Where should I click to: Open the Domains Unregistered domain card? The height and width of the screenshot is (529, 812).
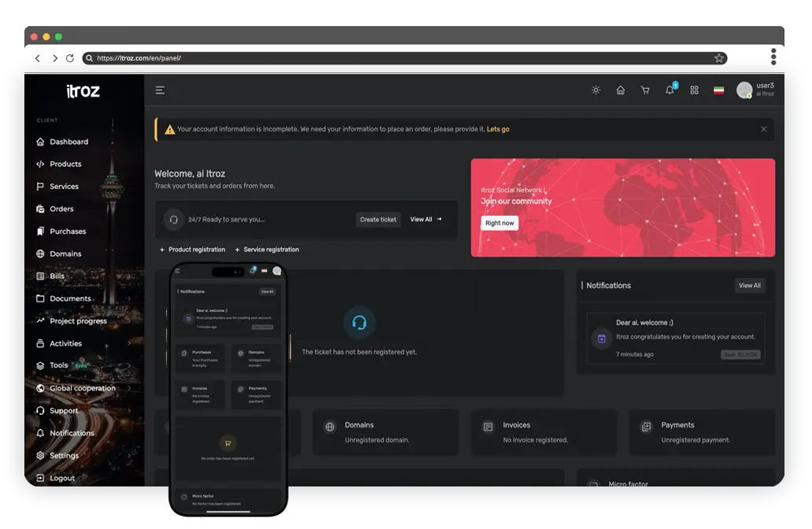pyautogui.click(x=386, y=432)
